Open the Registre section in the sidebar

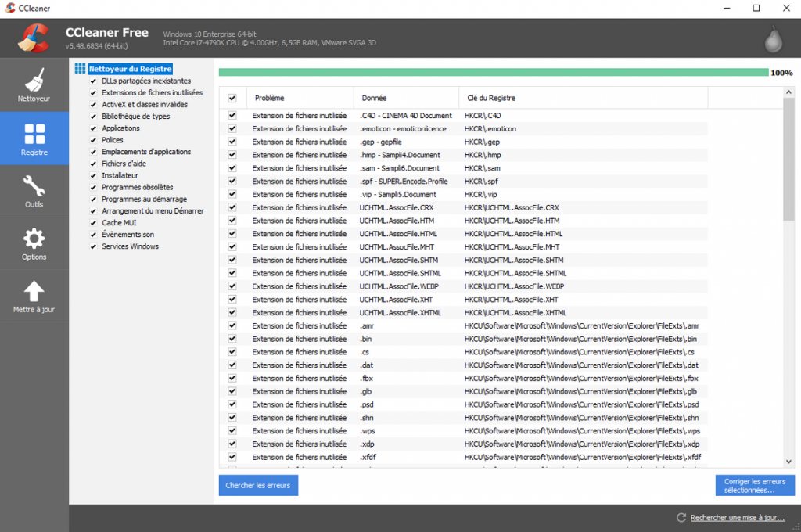click(34, 139)
